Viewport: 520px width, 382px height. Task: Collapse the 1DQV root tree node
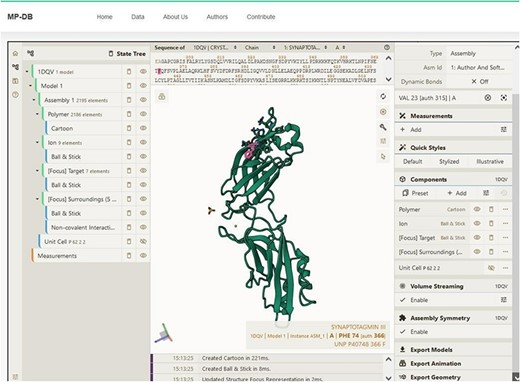[27, 72]
